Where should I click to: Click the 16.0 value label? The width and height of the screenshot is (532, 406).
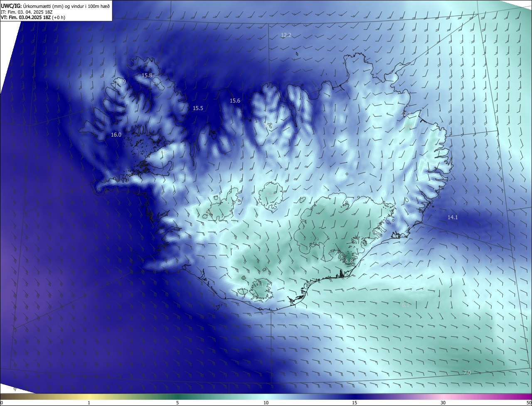(x=116, y=135)
